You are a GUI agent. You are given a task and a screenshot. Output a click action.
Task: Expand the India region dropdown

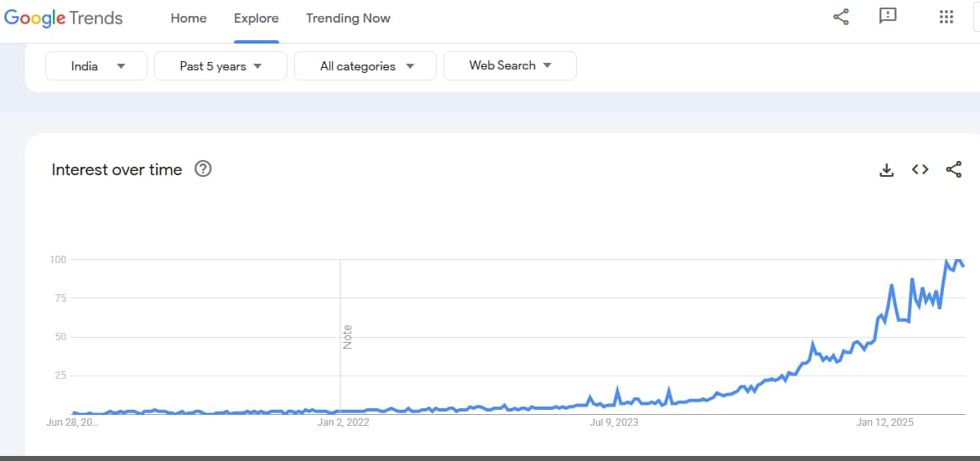point(96,65)
